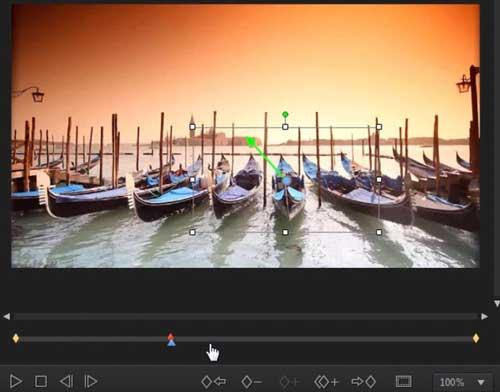Click the grayed-out add keyframe icon
500x392 pixels.
point(290,382)
